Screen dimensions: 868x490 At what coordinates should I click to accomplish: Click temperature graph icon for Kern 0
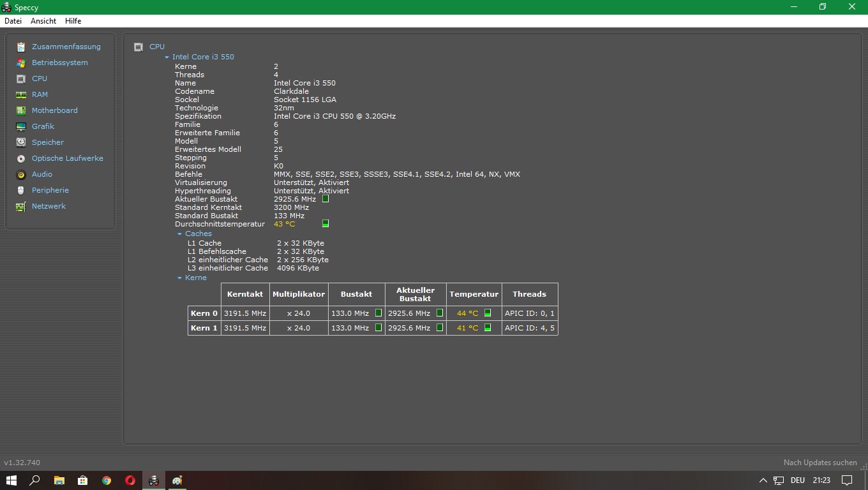click(488, 313)
